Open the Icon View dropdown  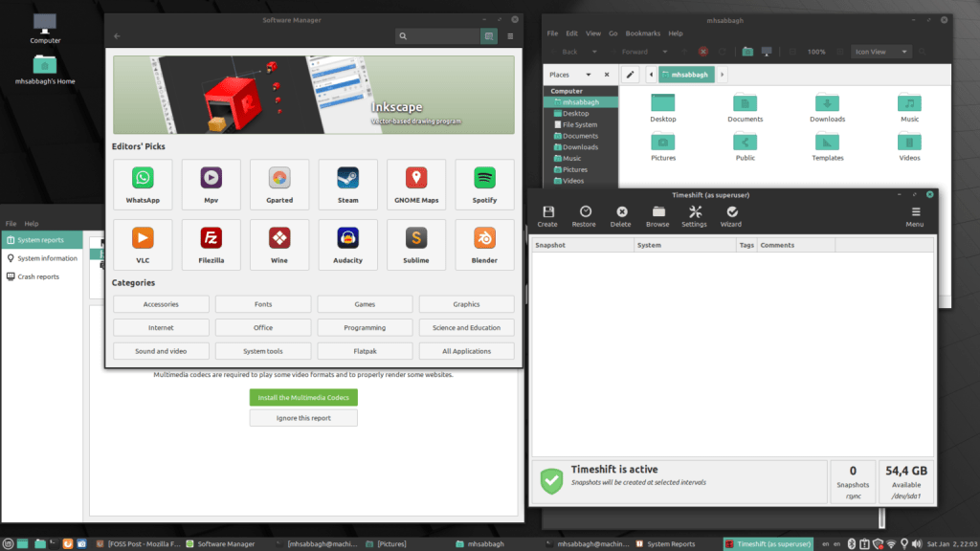pos(880,52)
